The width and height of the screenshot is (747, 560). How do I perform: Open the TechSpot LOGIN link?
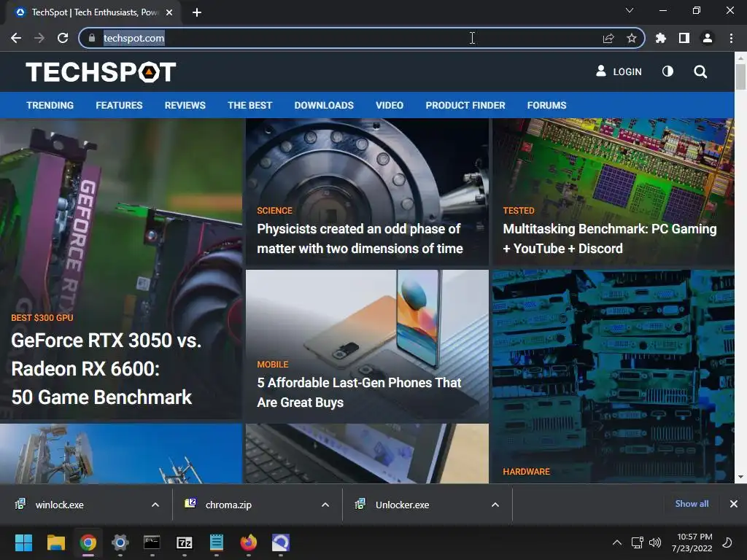click(619, 71)
